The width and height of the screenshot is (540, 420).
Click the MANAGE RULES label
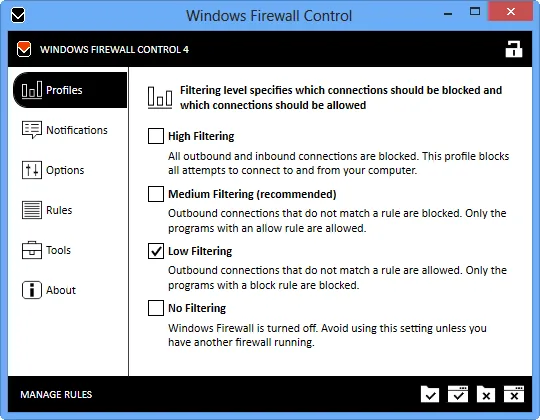point(56,394)
